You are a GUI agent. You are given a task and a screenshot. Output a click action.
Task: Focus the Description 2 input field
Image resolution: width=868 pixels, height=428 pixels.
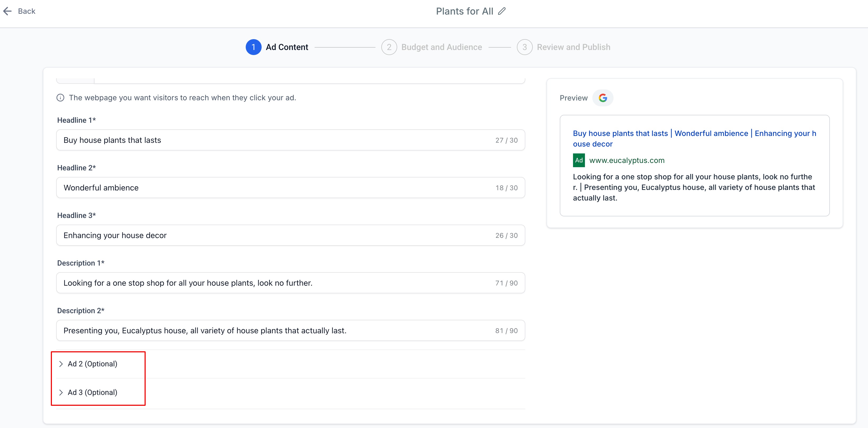[x=290, y=330]
